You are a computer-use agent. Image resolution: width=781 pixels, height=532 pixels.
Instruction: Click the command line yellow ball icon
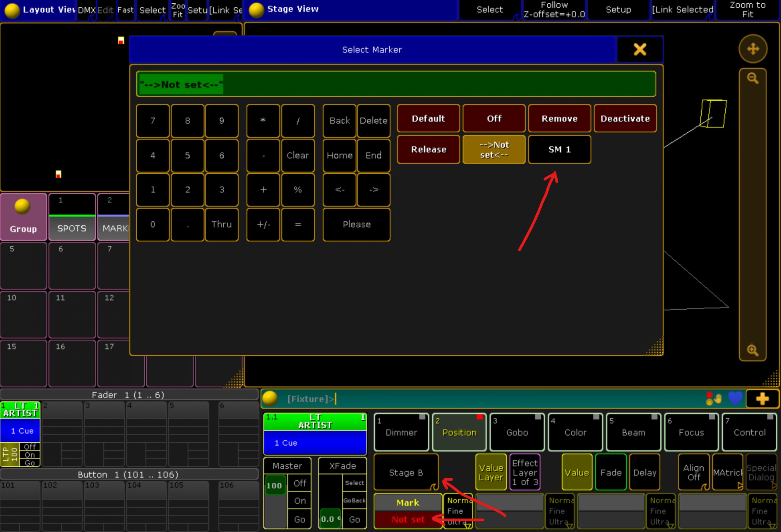pyautogui.click(x=270, y=399)
